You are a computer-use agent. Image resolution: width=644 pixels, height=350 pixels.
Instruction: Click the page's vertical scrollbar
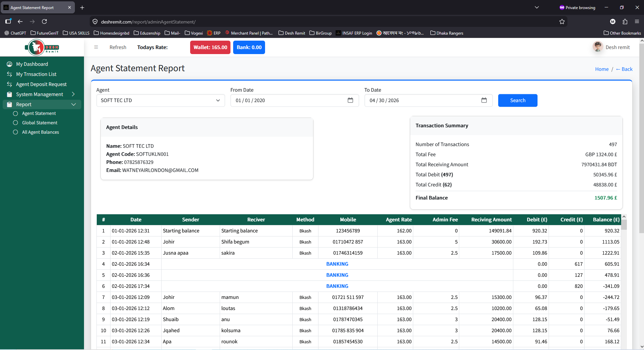point(641,138)
